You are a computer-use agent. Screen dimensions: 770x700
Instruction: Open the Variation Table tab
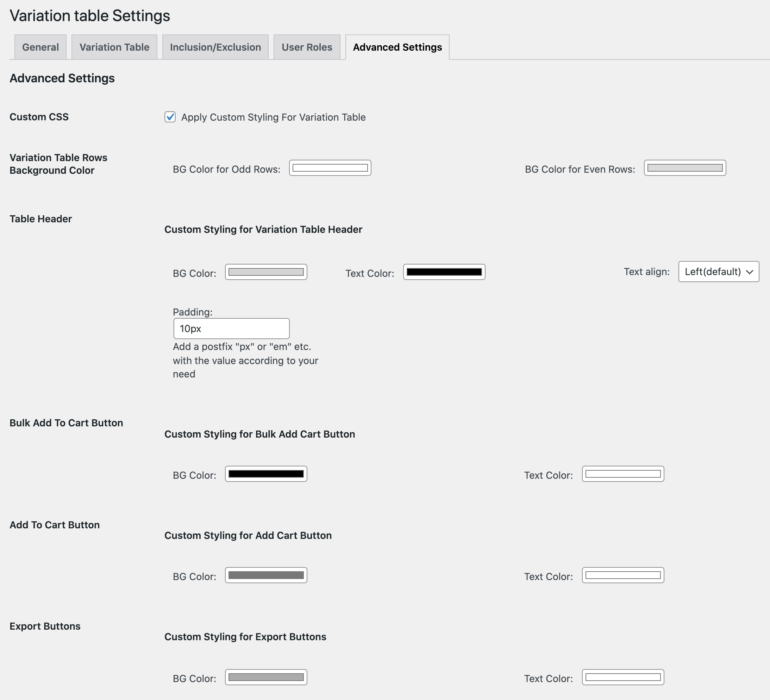[114, 46]
